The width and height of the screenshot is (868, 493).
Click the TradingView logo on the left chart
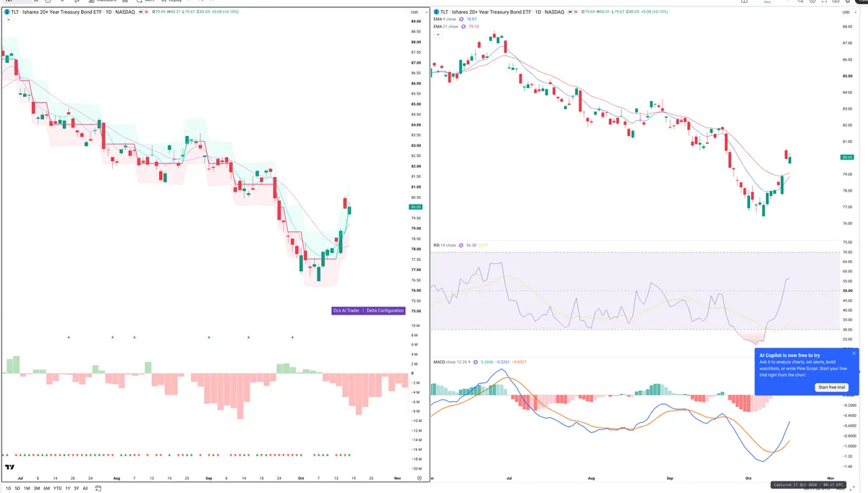click(x=9, y=467)
